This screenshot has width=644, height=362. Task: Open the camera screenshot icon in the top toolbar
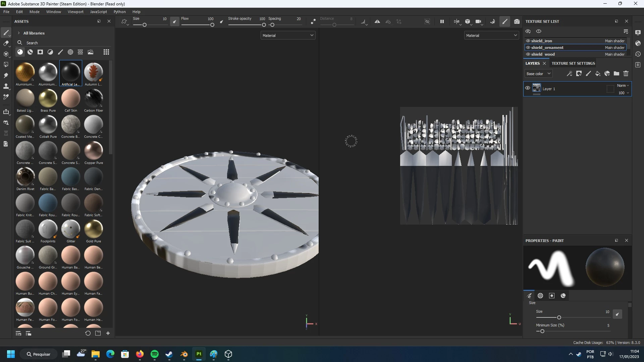(517, 21)
